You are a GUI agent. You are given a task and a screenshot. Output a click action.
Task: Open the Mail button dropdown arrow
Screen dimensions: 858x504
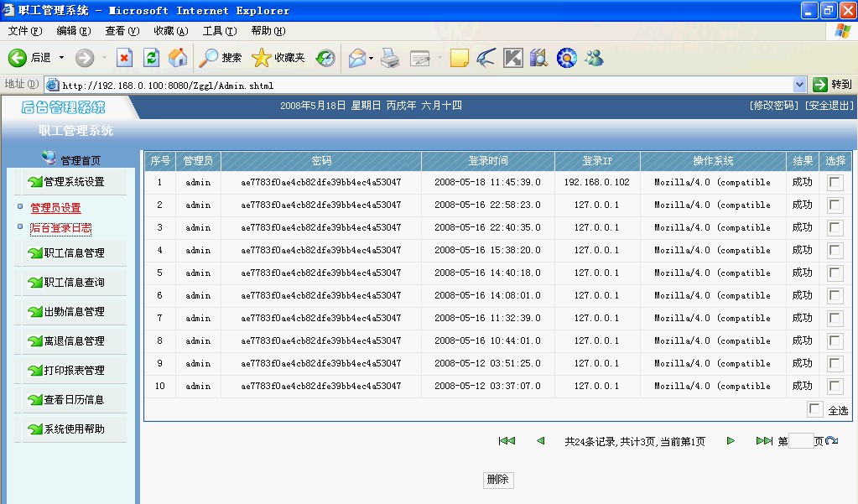tap(372, 58)
